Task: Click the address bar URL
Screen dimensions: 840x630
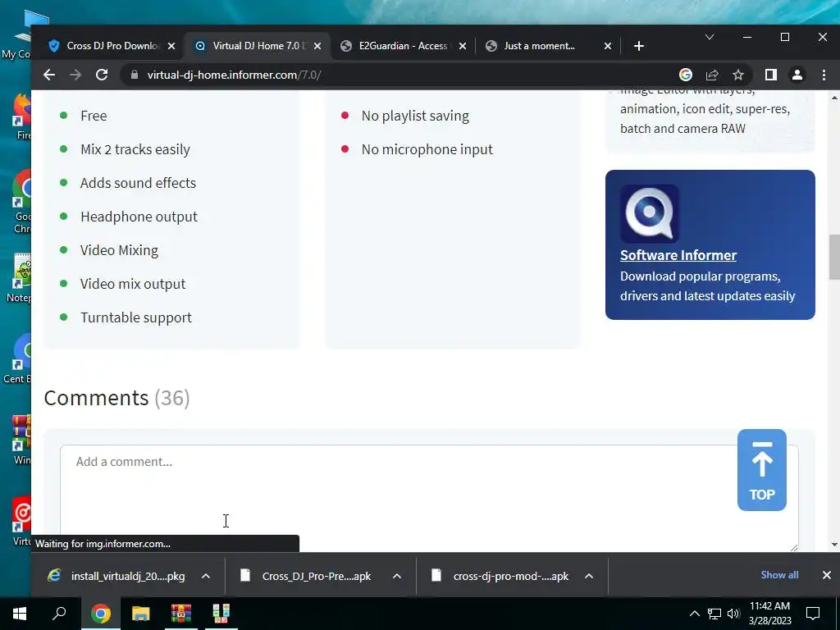Action: click(234, 75)
